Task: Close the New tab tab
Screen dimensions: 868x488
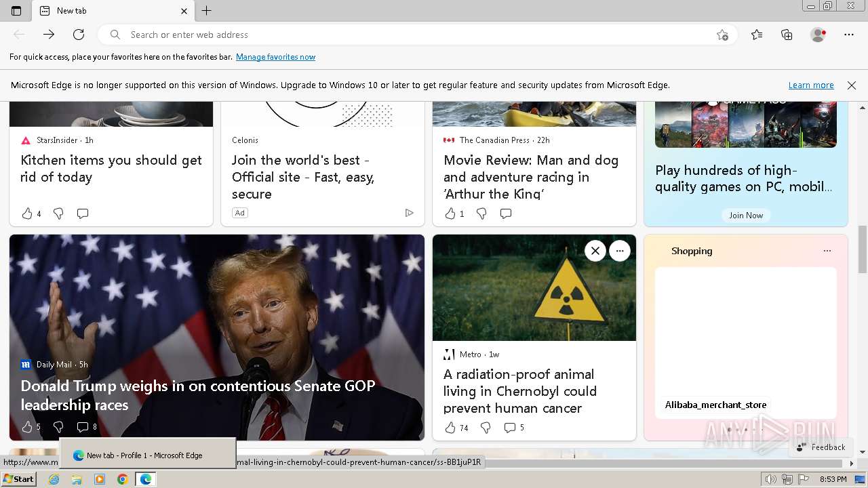Action: (184, 11)
